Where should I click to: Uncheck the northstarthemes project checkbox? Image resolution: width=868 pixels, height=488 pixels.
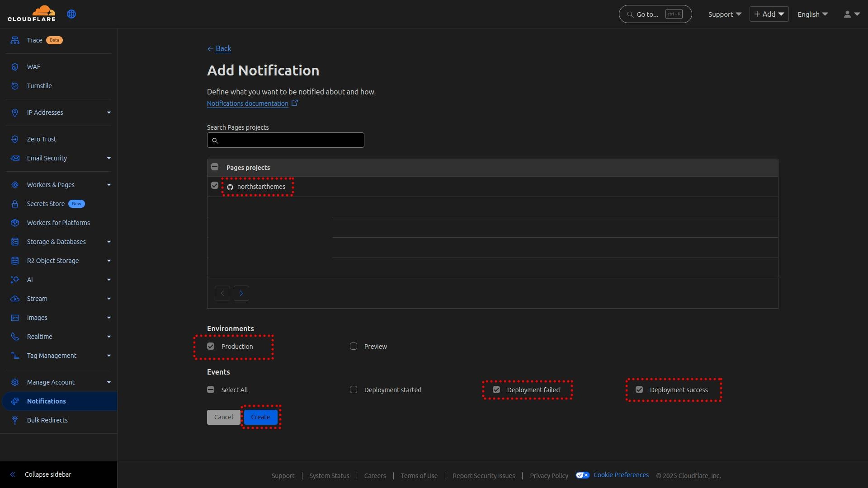coord(215,186)
